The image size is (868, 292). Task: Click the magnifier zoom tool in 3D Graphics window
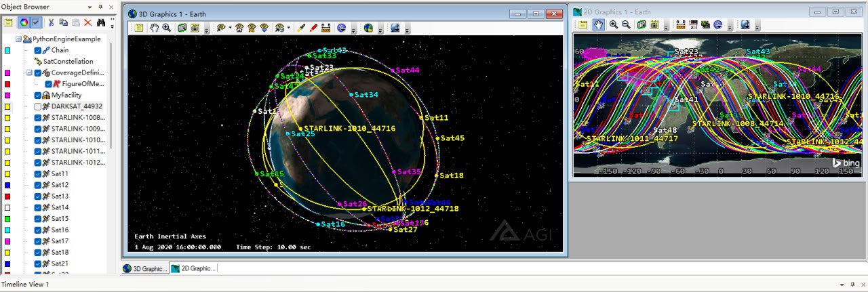(166, 28)
